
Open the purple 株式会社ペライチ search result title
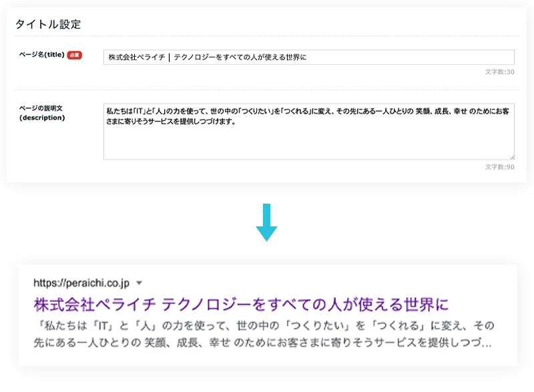point(240,305)
